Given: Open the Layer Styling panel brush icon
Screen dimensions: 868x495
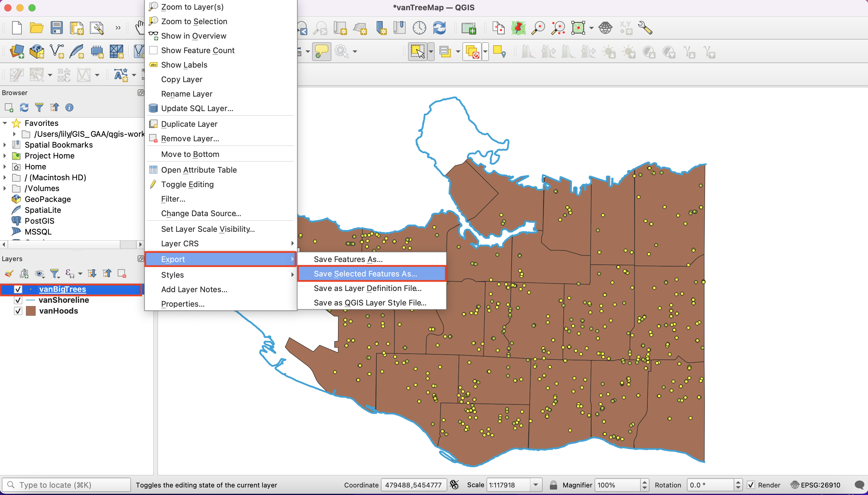Looking at the screenshot, I should (x=9, y=274).
